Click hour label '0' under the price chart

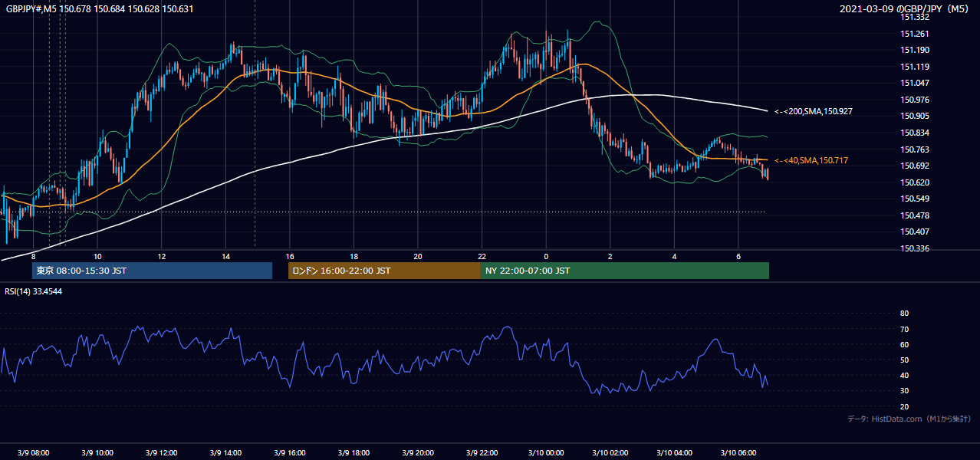(x=546, y=256)
